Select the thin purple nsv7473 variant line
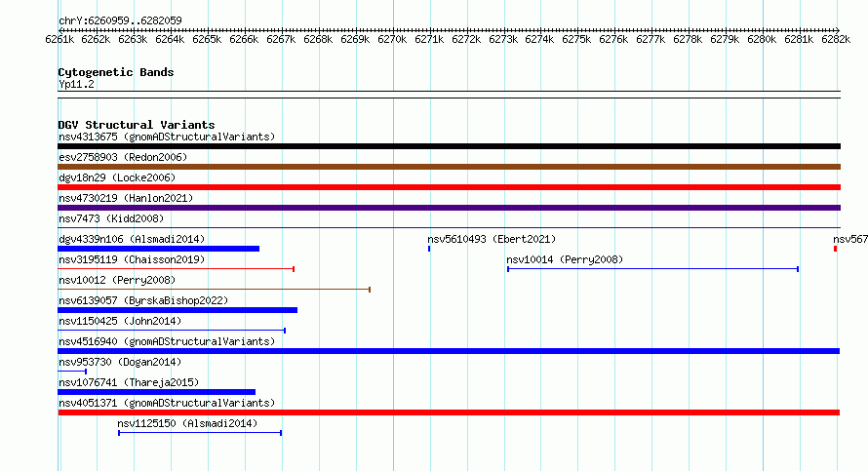Image resolution: width=868 pixels, height=471 pixels. pos(449,227)
